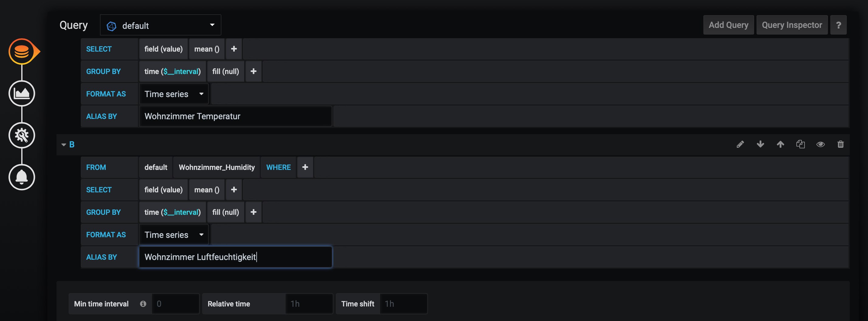This screenshot has height=321, width=868.
Task: Hide query B using eye icon
Action: [821, 144]
